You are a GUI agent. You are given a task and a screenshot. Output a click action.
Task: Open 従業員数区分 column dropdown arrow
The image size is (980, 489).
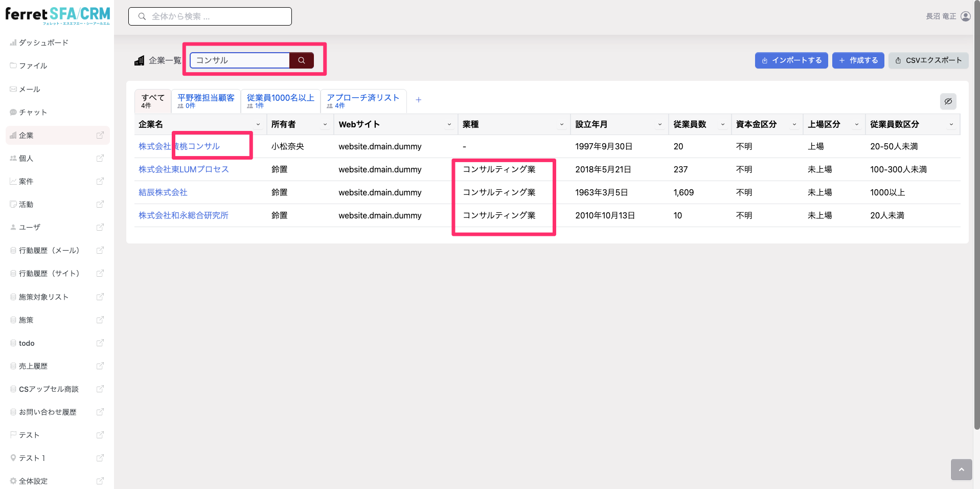951,124
